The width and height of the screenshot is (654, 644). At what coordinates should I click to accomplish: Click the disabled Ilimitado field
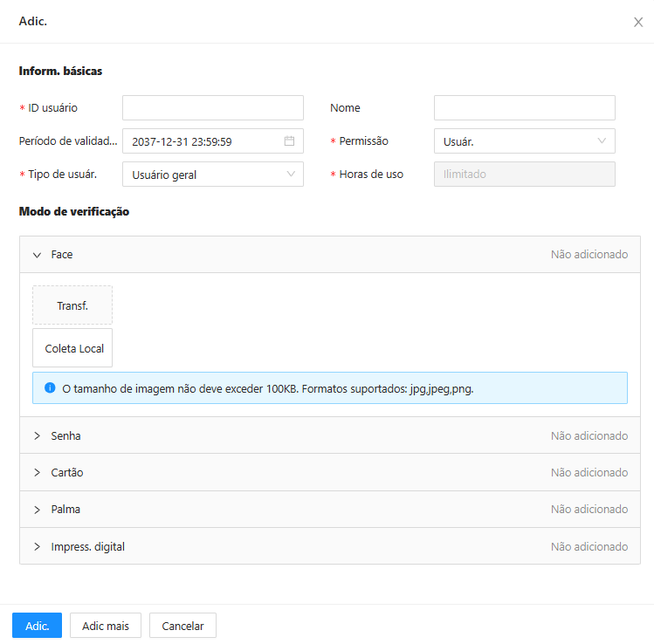(x=524, y=175)
